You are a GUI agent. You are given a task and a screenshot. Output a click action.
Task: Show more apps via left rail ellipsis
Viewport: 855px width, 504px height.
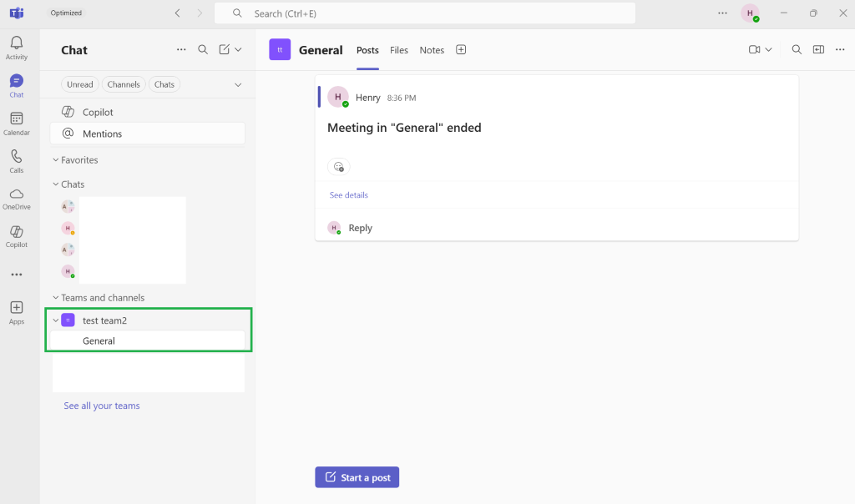[17, 275]
